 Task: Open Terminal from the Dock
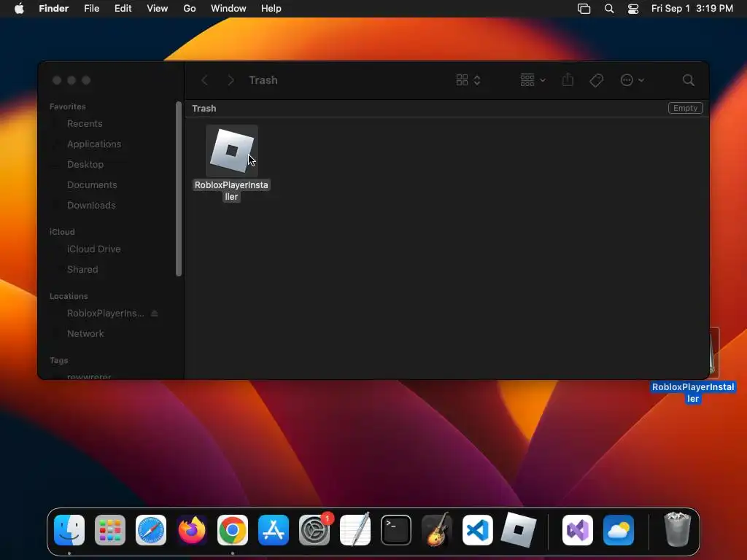point(396,530)
